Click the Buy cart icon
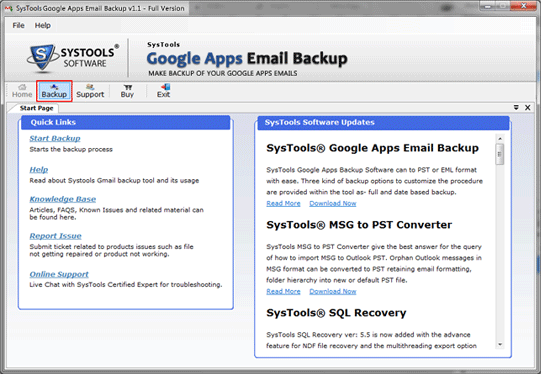This screenshot has width=541, height=374. [x=127, y=91]
